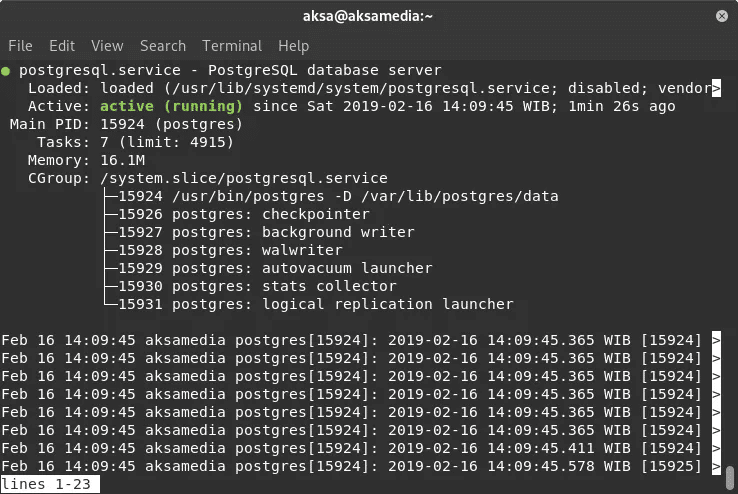Click the green service status dot

[x=6, y=71]
